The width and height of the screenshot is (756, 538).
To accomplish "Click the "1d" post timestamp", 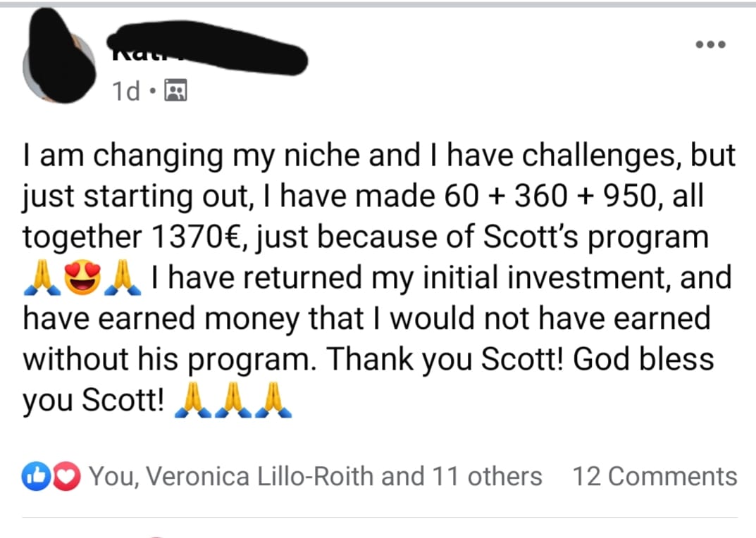I will coord(125,91).
